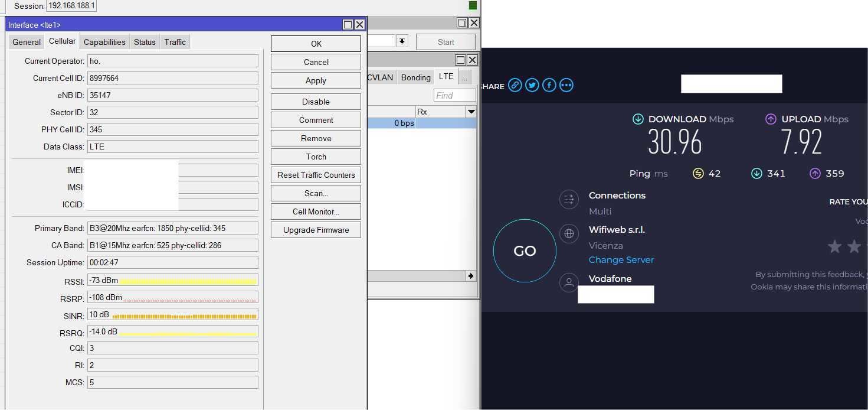Switch to the Capabilities tab
This screenshot has height=410, width=868.
(104, 42)
